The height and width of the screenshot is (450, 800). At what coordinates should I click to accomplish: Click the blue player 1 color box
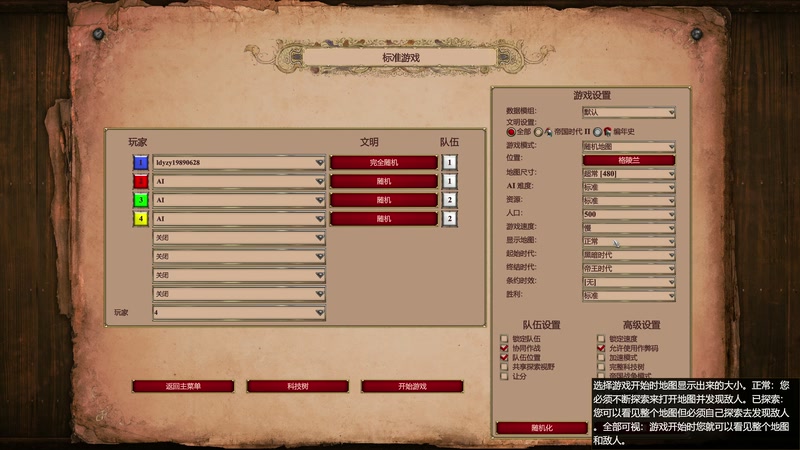(140, 162)
